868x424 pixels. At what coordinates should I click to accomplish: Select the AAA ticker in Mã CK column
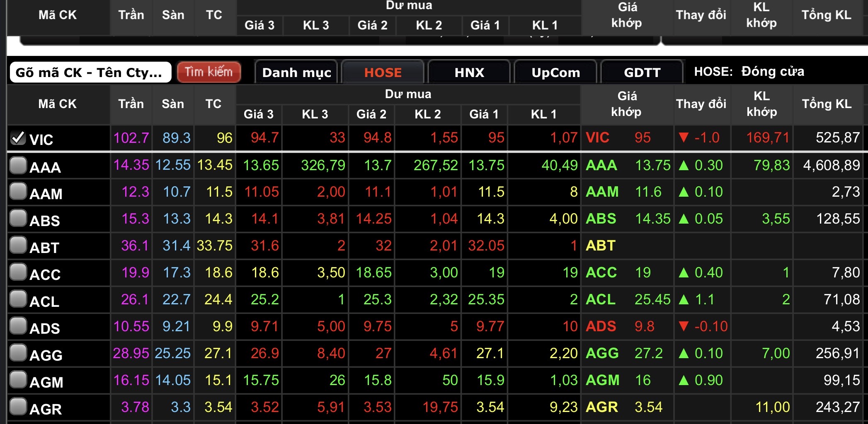click(x=45, y=167)
